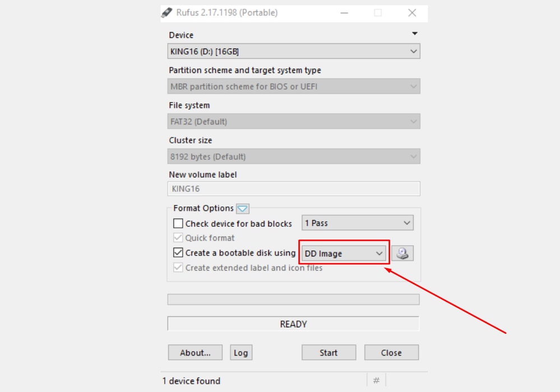Open the DD Image boot type dropdown

point(344,253)
